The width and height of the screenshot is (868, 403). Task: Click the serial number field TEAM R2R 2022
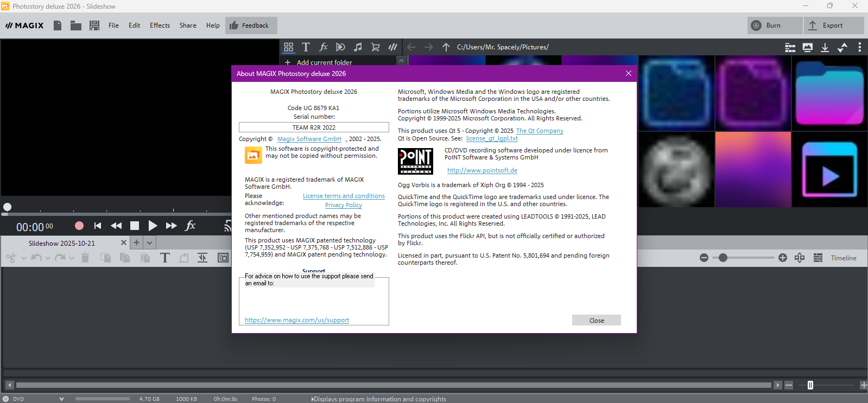click(314, 127)
